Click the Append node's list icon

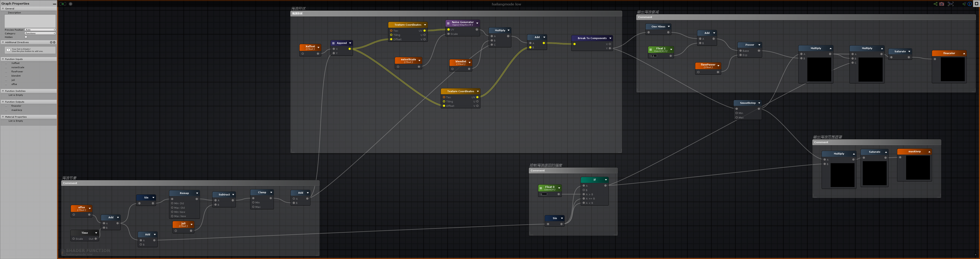(x=333, y=43)
